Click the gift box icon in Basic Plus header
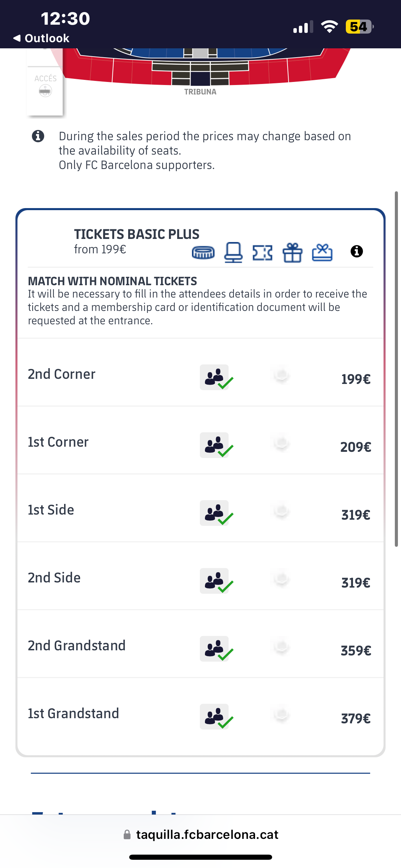Image resolution: width=401 pixels, height=868 pixels. coord(292,253)
